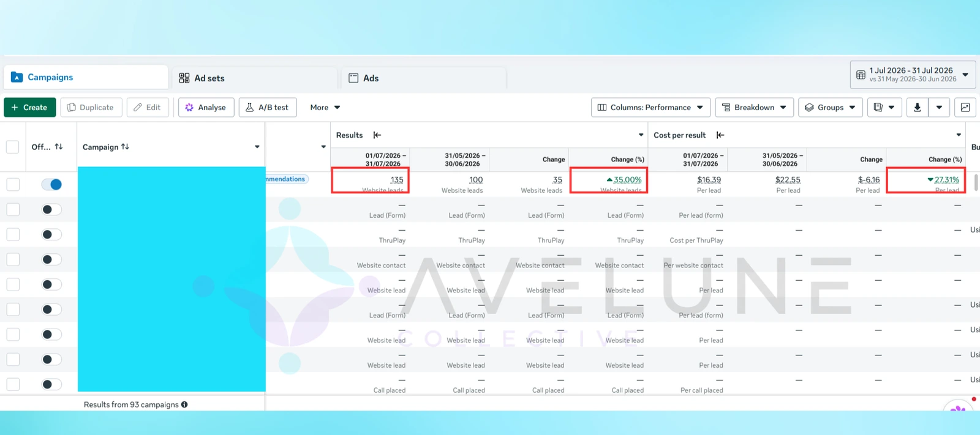Click the Change (%) header under Results
The image size is (980, 435).
(x=627, y=159)
